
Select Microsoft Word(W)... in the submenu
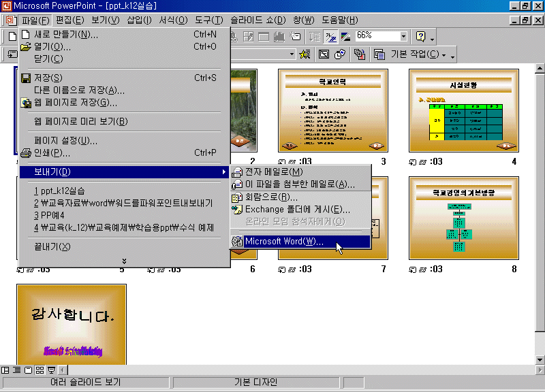click(x=300, y=242)
